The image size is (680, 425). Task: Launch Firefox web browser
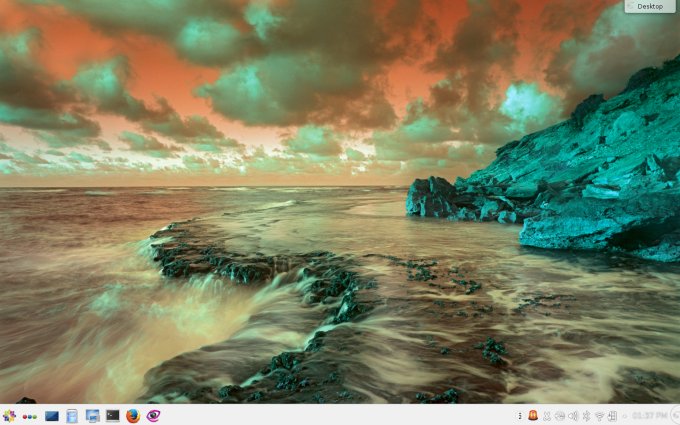click(133, 416)
